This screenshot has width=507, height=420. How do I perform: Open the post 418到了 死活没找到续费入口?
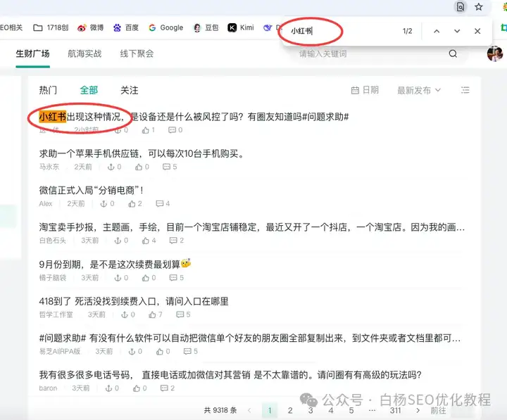click(x=134, y=301)
